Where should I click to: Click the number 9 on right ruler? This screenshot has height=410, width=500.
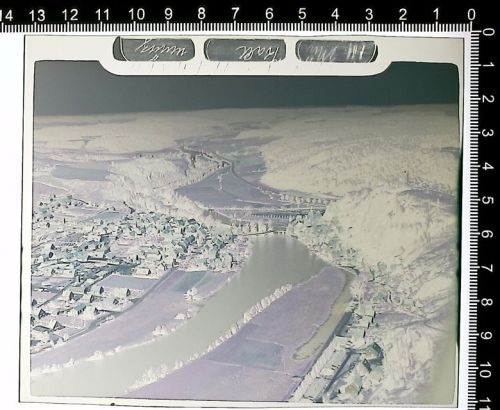point(487,336)
